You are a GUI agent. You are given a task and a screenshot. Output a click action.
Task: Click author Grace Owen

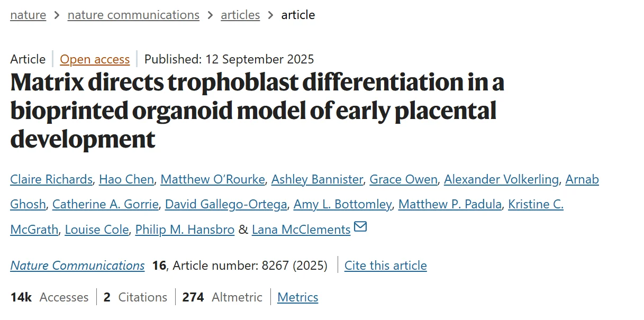pyautogui.click(x=403, y=179)
